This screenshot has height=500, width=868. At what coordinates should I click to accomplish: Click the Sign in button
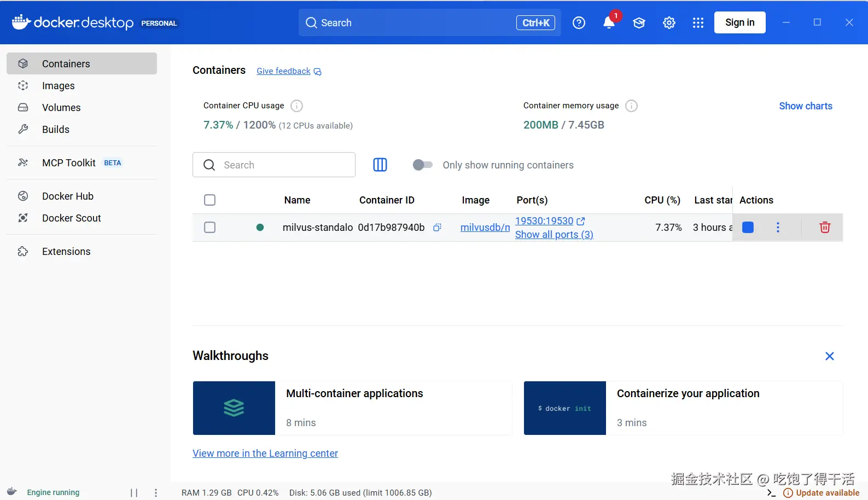739,22
